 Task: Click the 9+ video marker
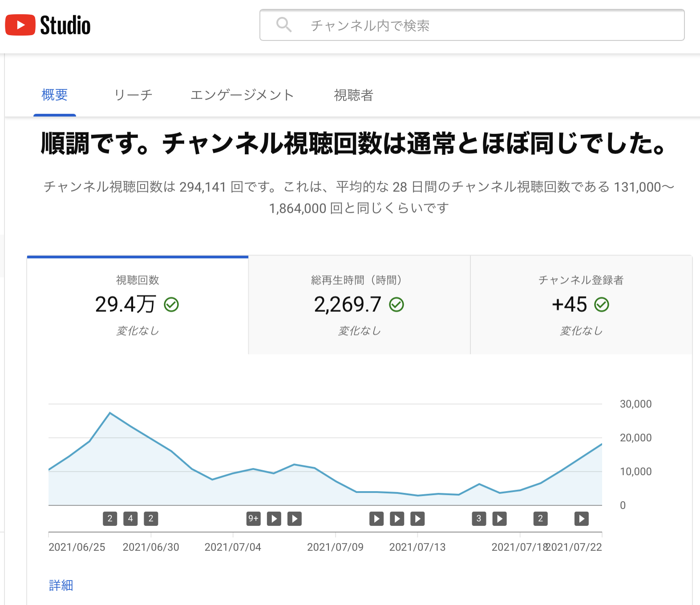click(x=254, y=519)
